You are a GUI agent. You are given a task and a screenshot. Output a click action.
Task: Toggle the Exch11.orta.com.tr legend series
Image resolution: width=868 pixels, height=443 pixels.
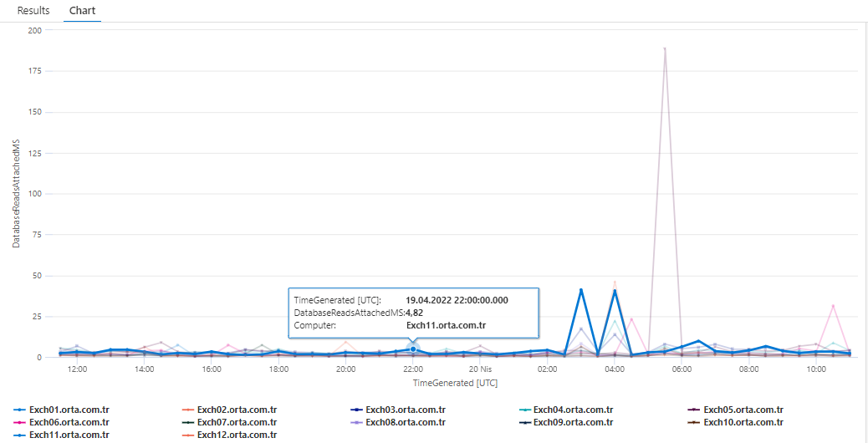[x=61, y=435]
